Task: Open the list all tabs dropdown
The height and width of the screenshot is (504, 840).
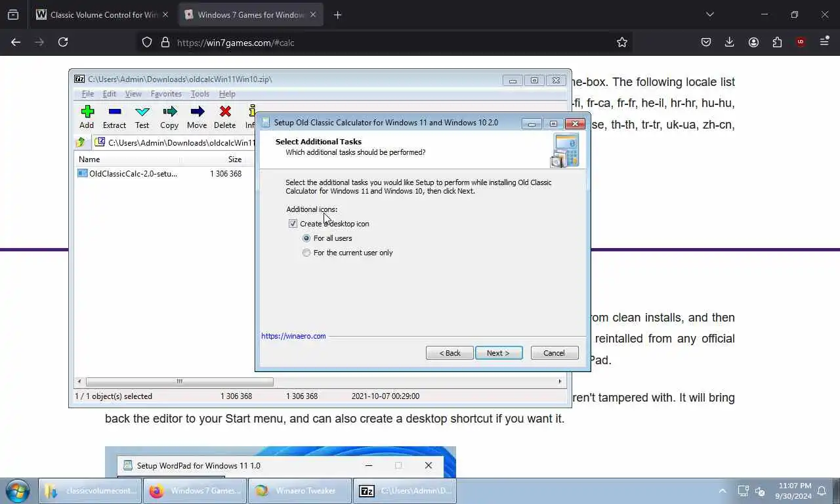Action: point(709,14)
